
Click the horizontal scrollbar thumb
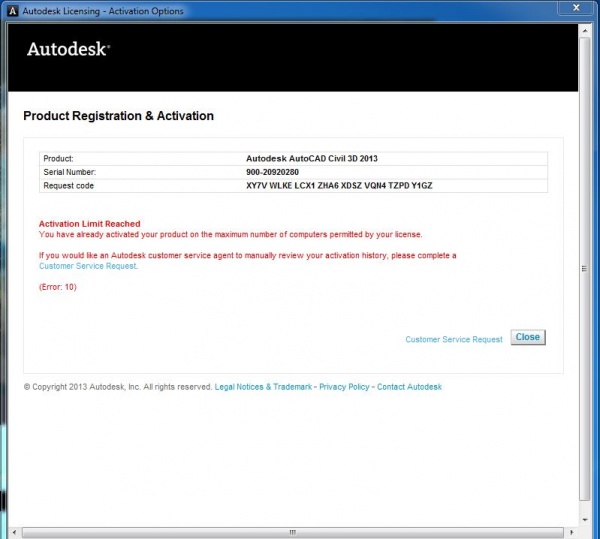tap(293, 532)
